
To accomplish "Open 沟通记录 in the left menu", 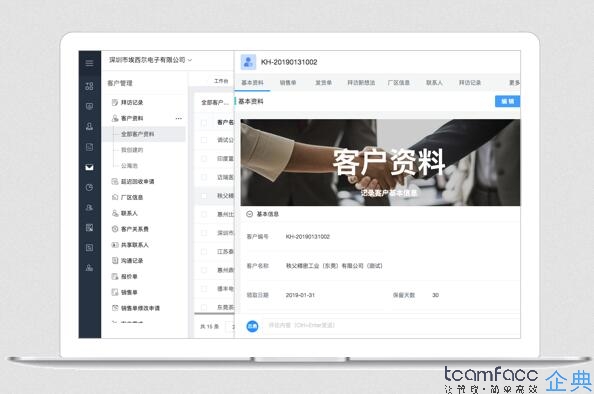I will click(x=132, y=260).
